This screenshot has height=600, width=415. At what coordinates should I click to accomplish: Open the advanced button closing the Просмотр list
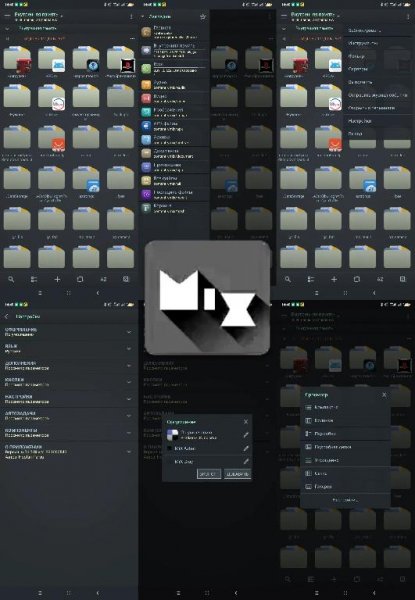pos(345,500)
